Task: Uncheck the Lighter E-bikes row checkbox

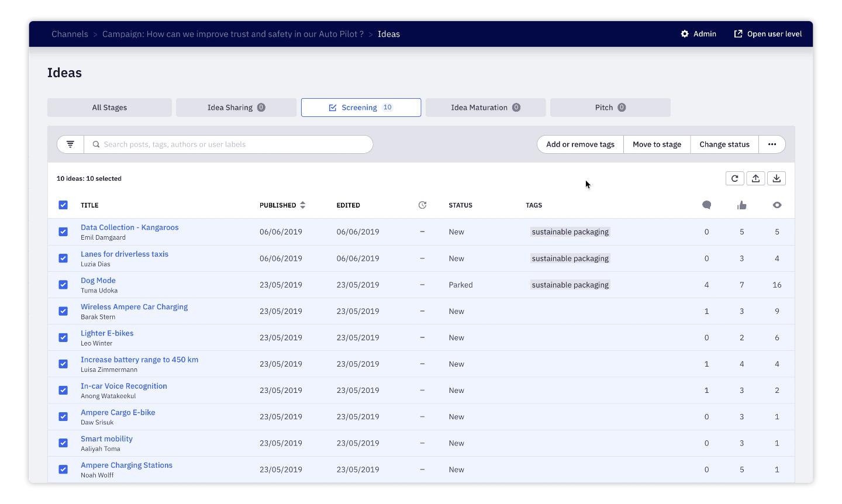Action: point(63,337)
